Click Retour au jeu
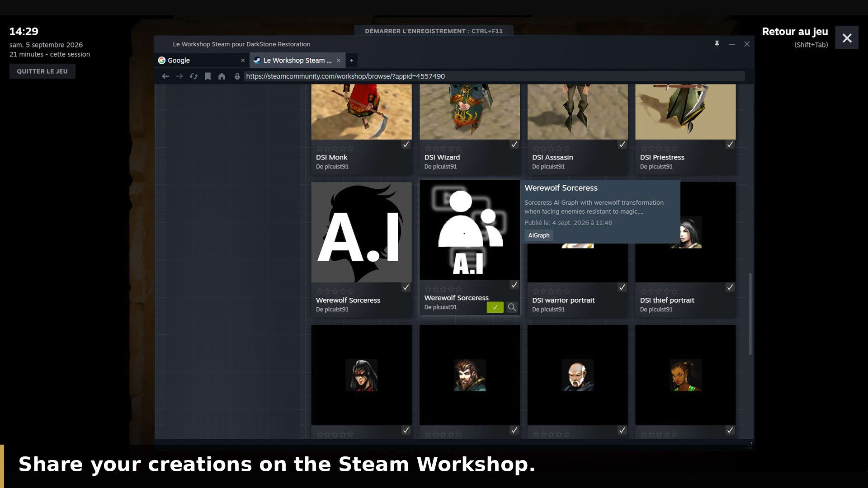 (795, 32)
